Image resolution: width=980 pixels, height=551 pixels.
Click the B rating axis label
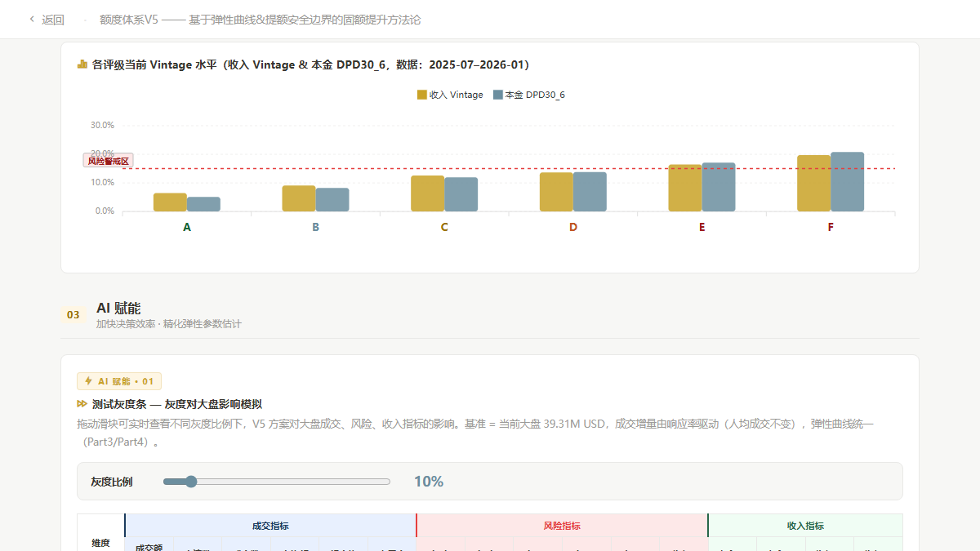(x=316, y=227)
